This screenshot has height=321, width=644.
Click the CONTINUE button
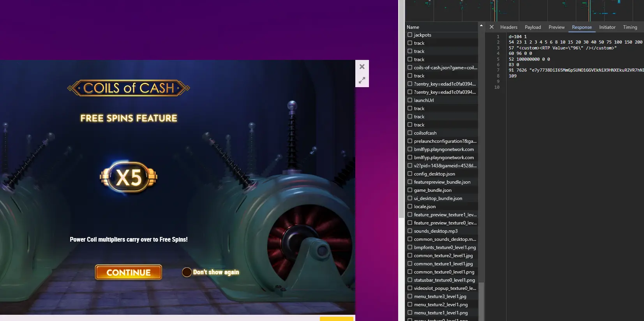coord(129,272)
